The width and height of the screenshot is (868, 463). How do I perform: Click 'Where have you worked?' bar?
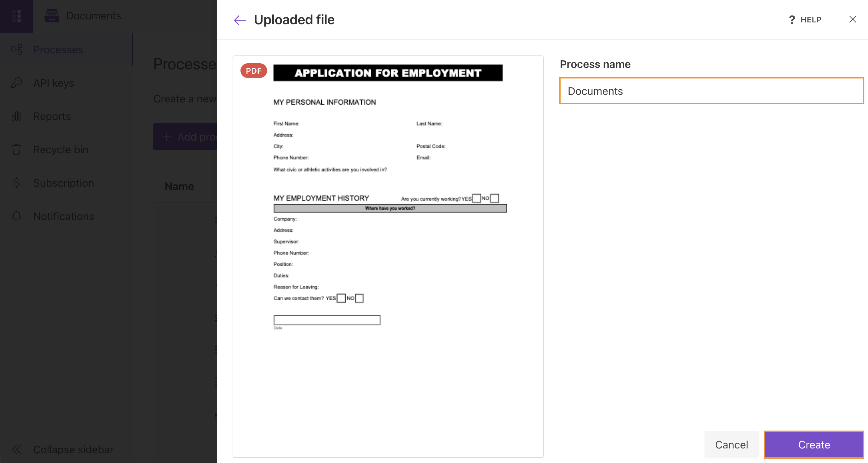point(390,208)
